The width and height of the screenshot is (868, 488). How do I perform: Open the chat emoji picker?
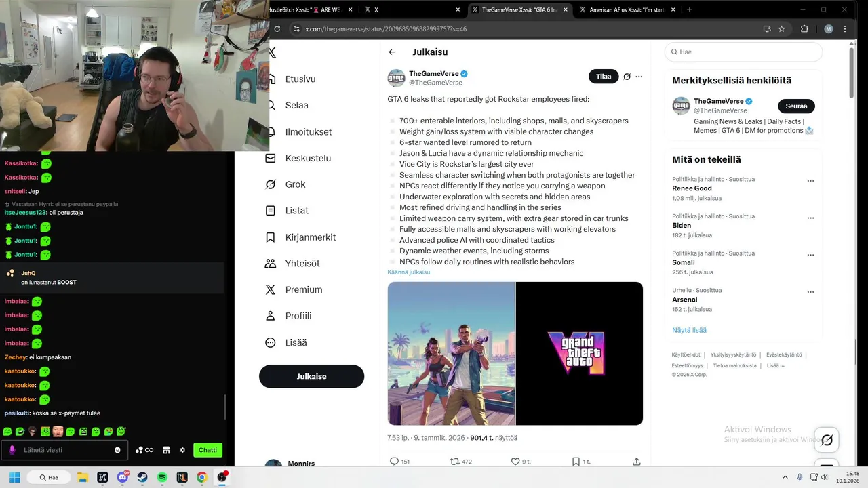pyautogui.click(x=117, y=450)
